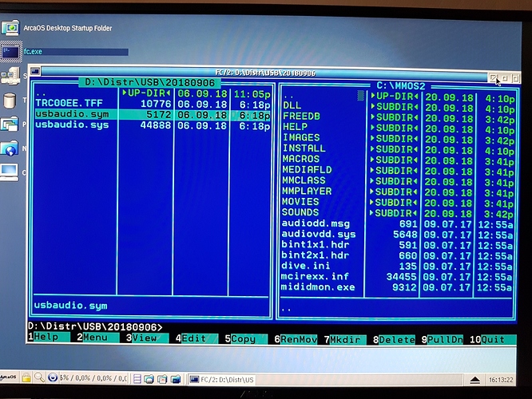Screen dimensions: 532x399
Task: Click the 10Quit function key
Action: [493, 340]
